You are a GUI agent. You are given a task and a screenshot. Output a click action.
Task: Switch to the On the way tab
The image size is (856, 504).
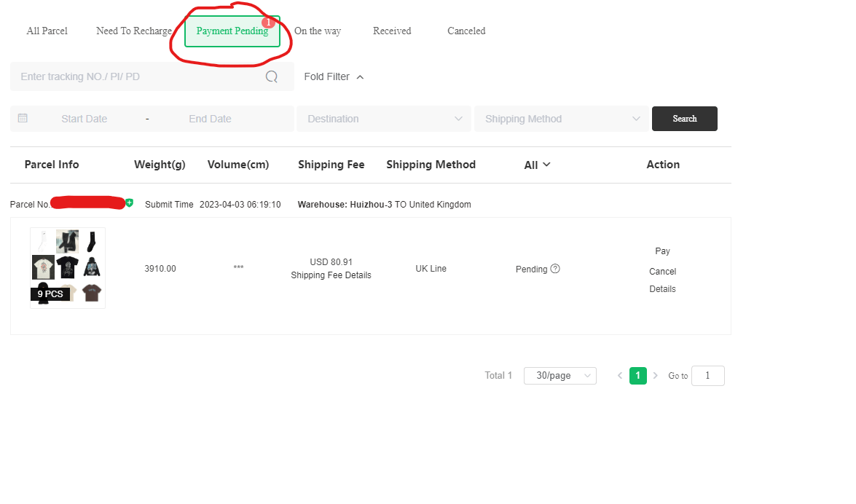coord(318,31)
